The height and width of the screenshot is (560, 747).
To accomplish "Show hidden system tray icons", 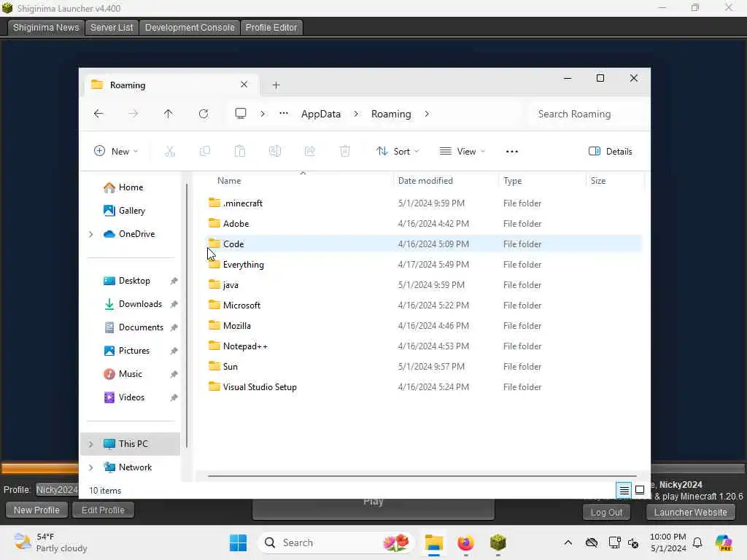I will (568, 542).
